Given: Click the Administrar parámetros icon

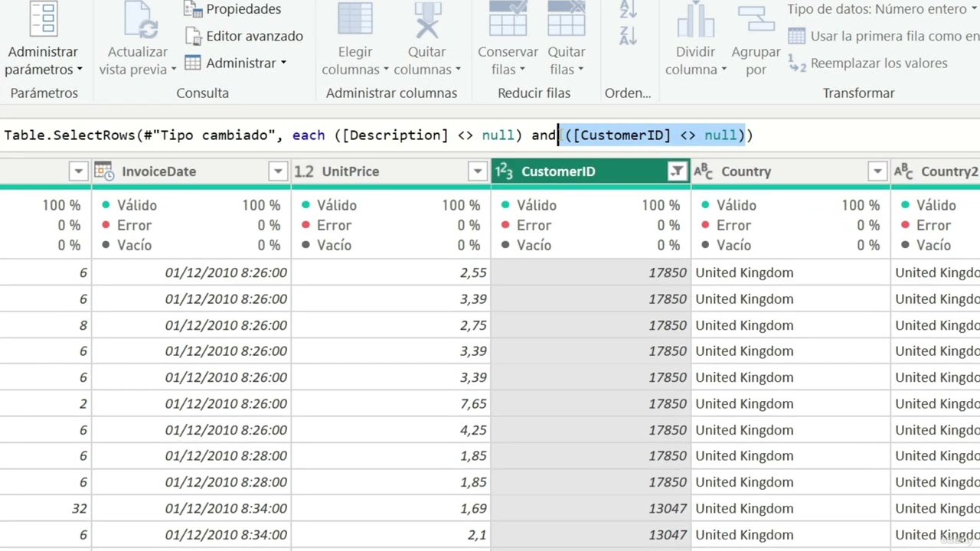Looking at the screenshot, I should 43,18.
